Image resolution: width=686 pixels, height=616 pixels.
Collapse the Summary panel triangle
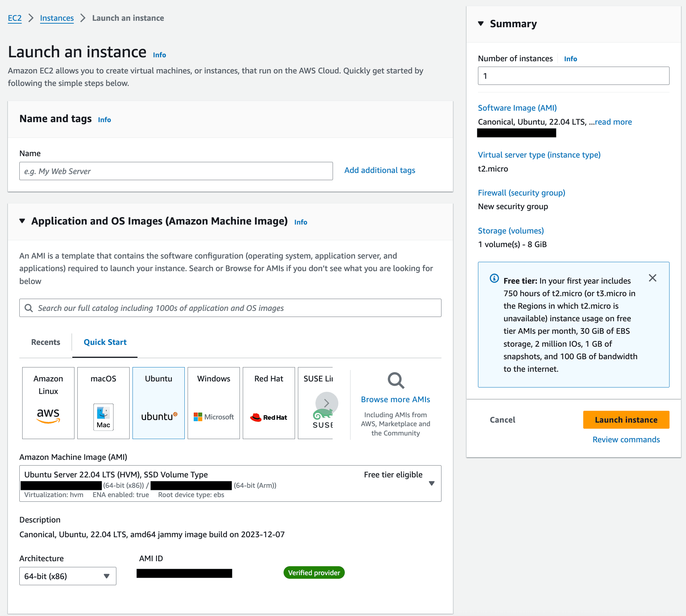click(481, 24)
